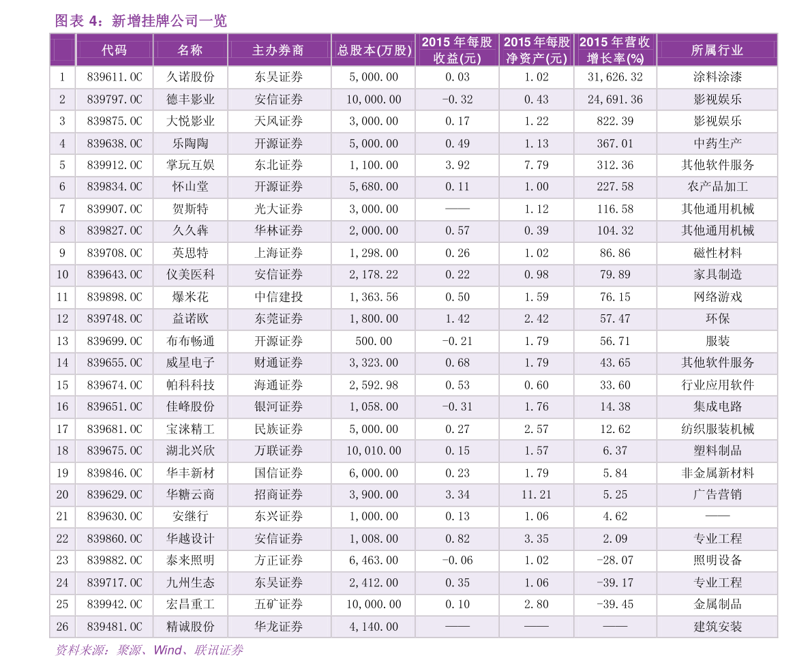Viewport: 812px width, 671px height.
Task: Click the 代码 column header
Action: (114, 50)
